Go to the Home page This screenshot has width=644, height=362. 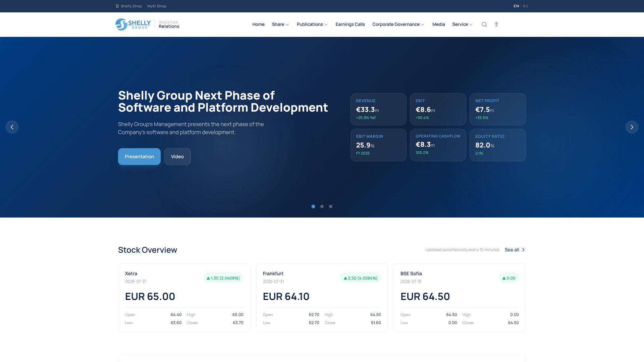click(x=258, y=24)
